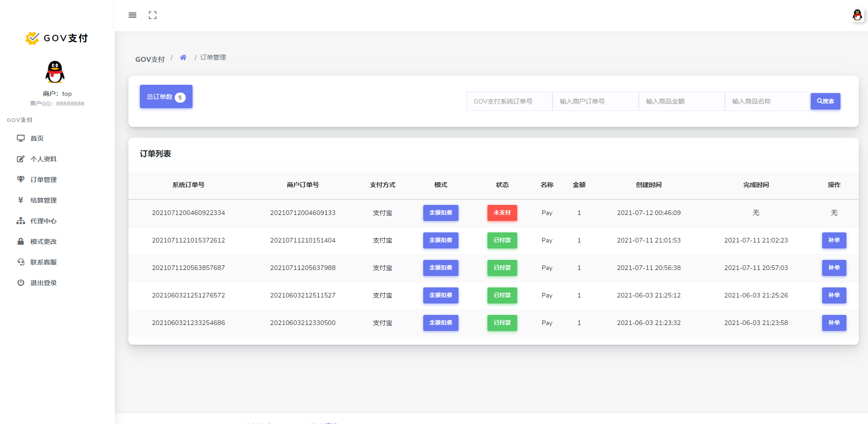The image size is (868, 424).
Task: Click the 输入商户订单号 input field
Action: pyautogui.click(x=595, y=101)
